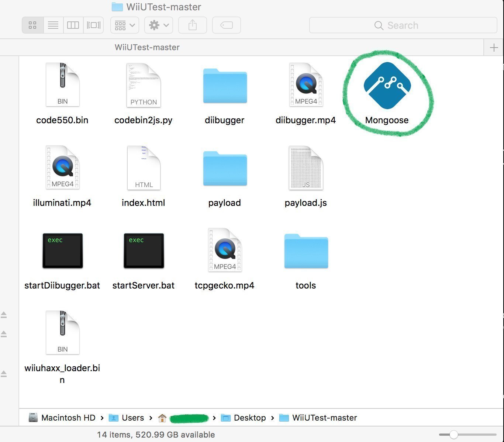Open the gear Action menu
The height and width of the screenshot is (442, 504).
(159, 25)
